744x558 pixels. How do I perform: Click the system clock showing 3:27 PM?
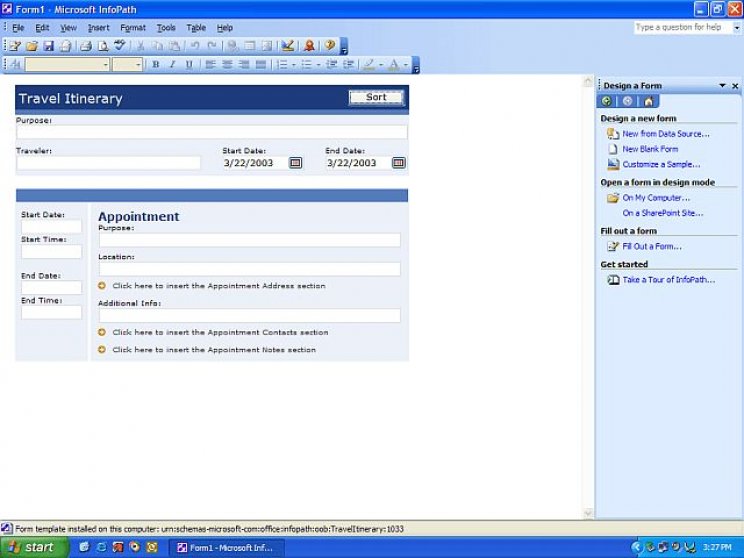716,547
